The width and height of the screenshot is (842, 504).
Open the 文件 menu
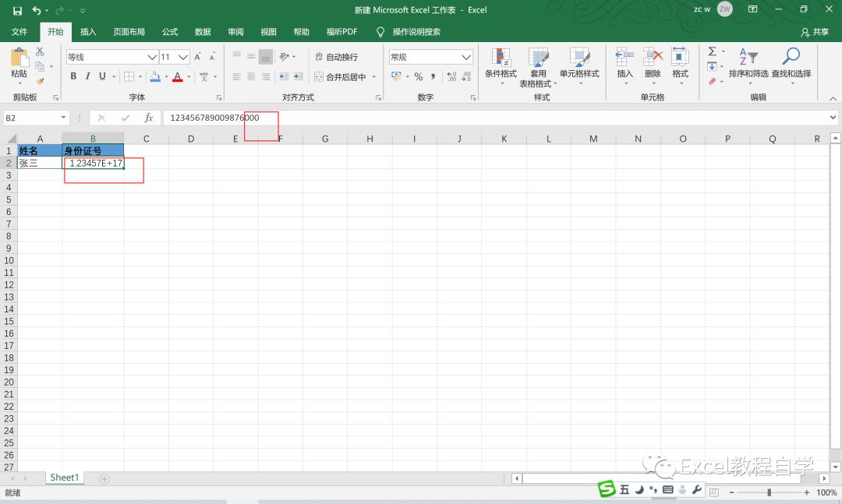(x=19, y=32)
